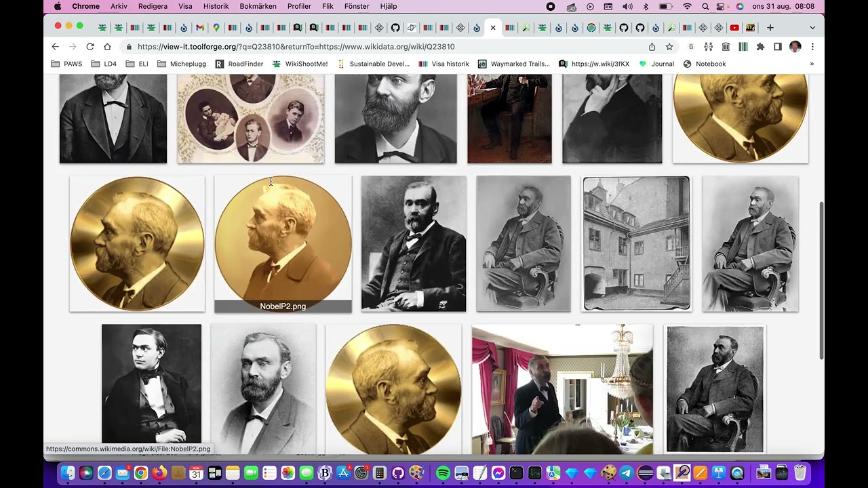Open the Chrome extensions puzzle icon
868x488 pixels.
click(760, 47)
